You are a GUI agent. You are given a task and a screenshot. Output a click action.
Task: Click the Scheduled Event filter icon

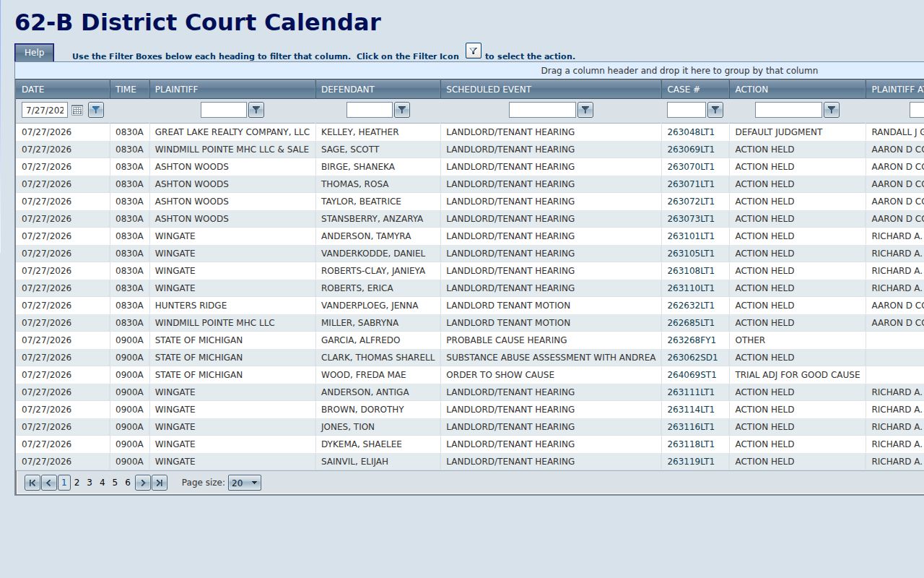pos(585,110)
